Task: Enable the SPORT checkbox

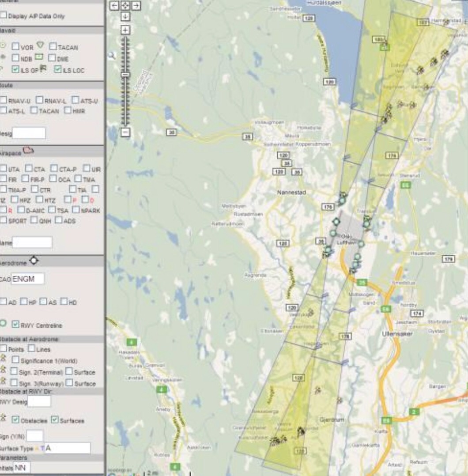Action: coord(4,219)
